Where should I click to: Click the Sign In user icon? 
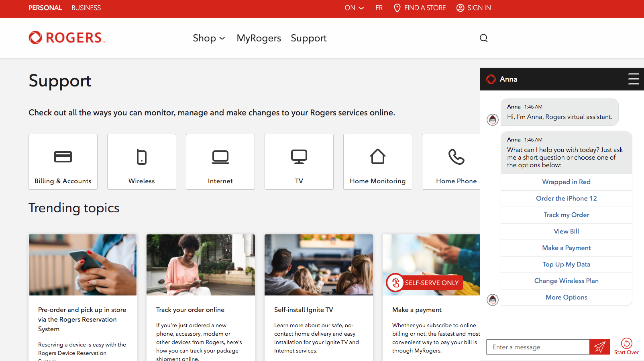460,8
